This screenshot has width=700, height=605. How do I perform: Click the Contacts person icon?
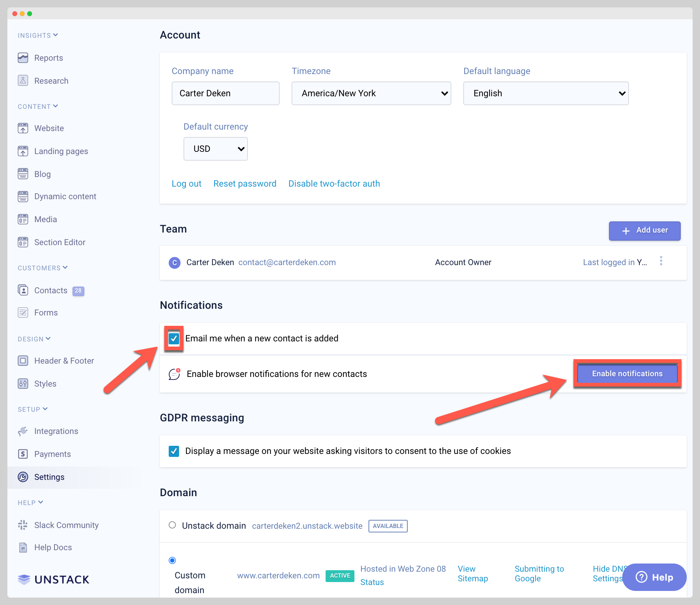(x=23, y=290)
